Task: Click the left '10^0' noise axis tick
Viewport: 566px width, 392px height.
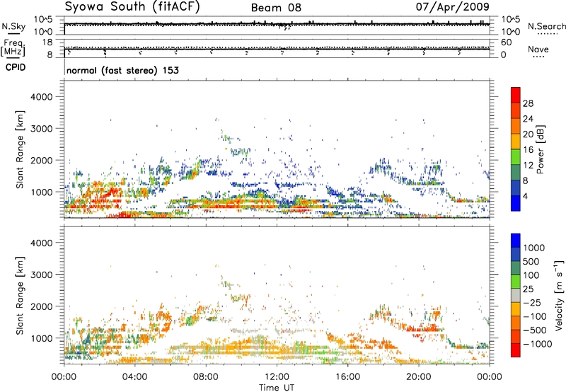Action: [44, 32]
